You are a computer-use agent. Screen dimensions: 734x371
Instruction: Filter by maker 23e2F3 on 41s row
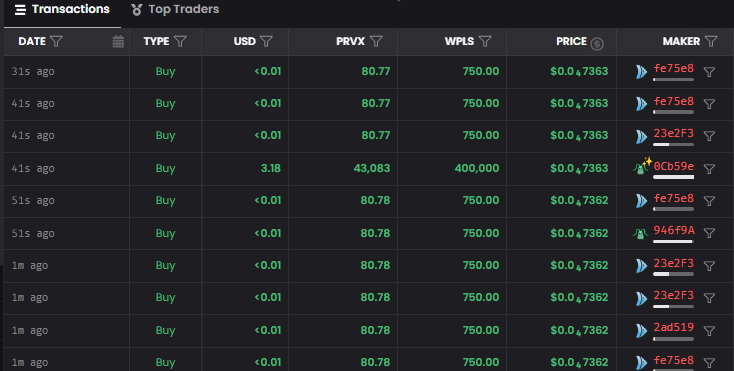(709, 136)
